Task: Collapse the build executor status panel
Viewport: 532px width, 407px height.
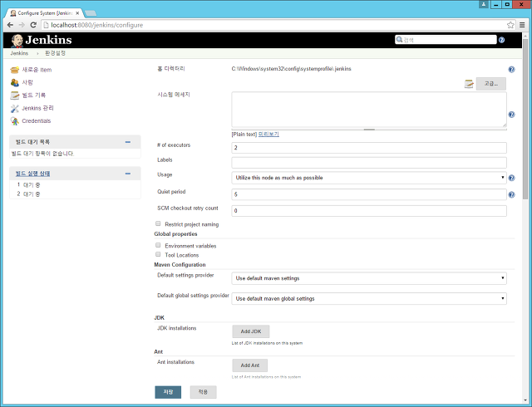Action: 128,174
